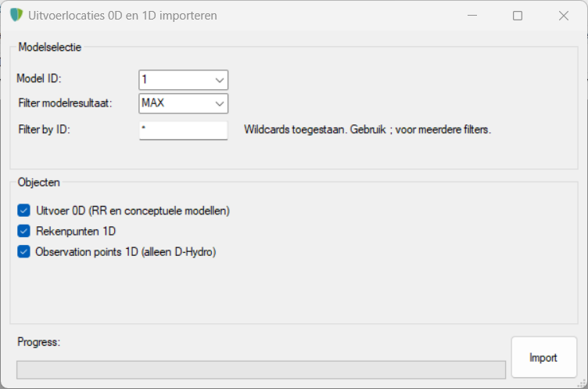Click the Progress bar

point(261,370)
